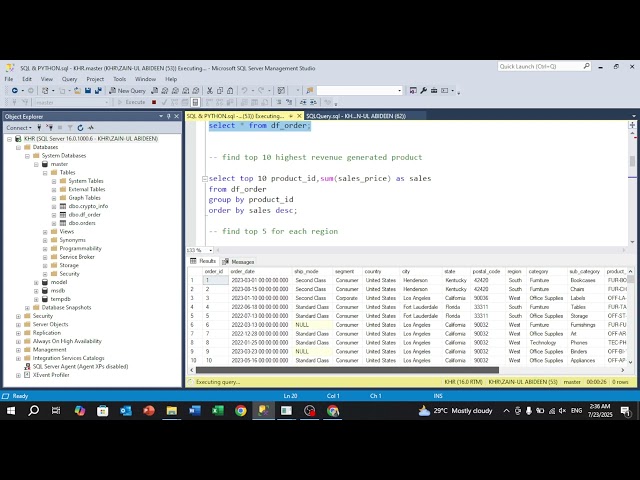Switch output to Results to Grid
Screen dimensions: 640x480
click(x=254, y=102)
